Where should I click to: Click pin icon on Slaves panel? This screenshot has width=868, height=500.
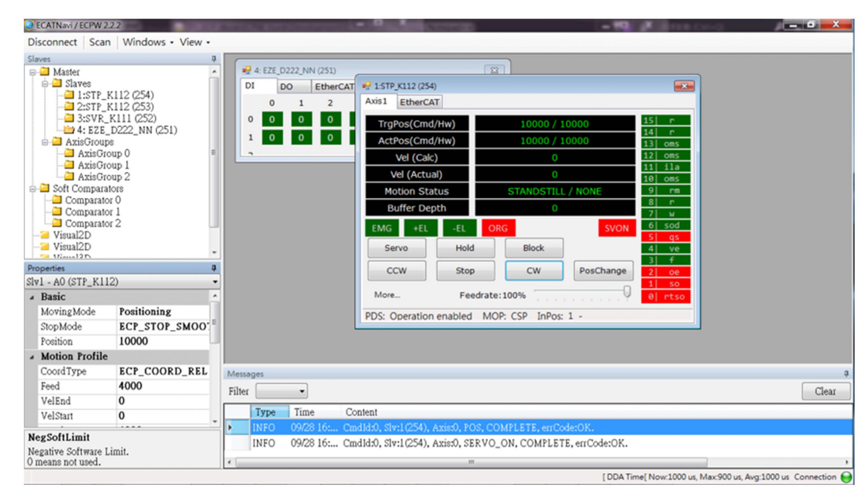pos(214,59)
